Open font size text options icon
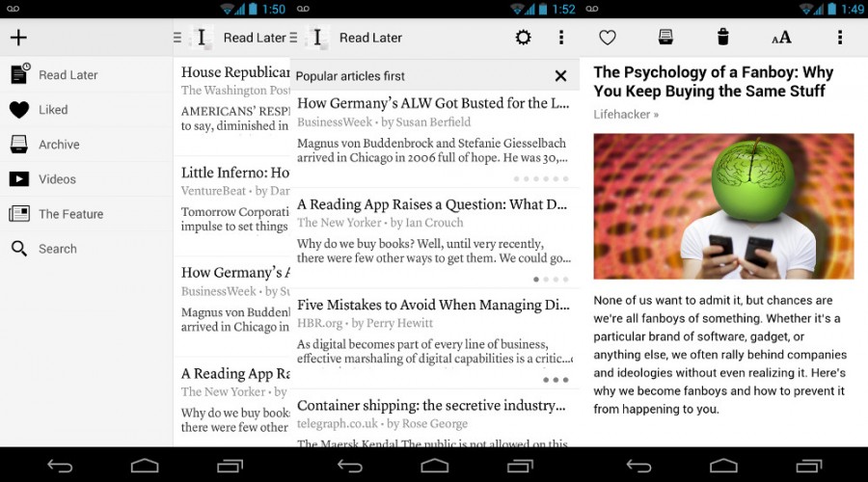 click(781, 39)
